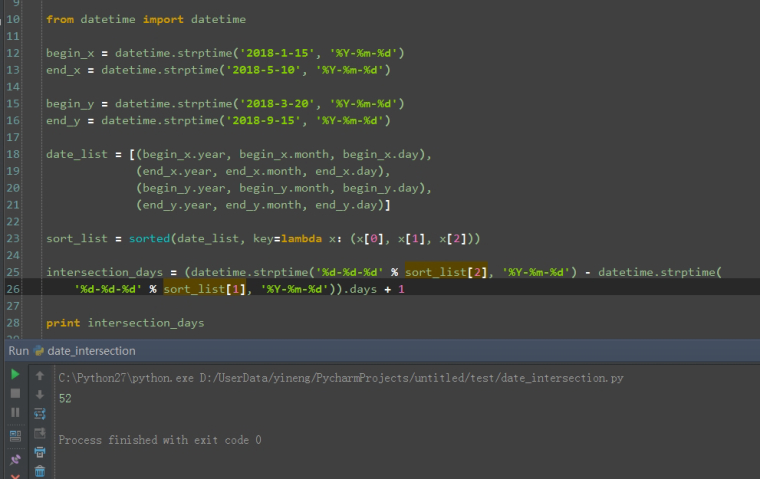The height and width of the screenshot is (479, 760).
Task: Click the Up the Stack Trace arrow
Action: tap(40, 375)
